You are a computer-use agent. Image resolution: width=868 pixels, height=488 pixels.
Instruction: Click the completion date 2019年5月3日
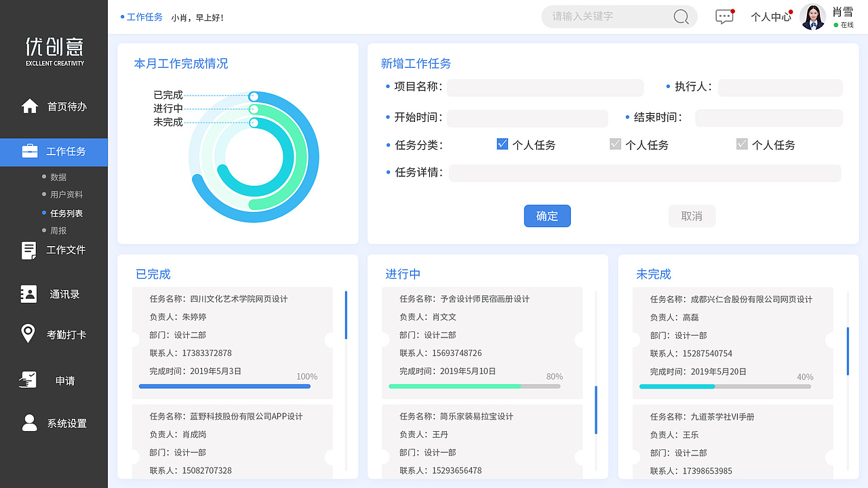point(216,371)
